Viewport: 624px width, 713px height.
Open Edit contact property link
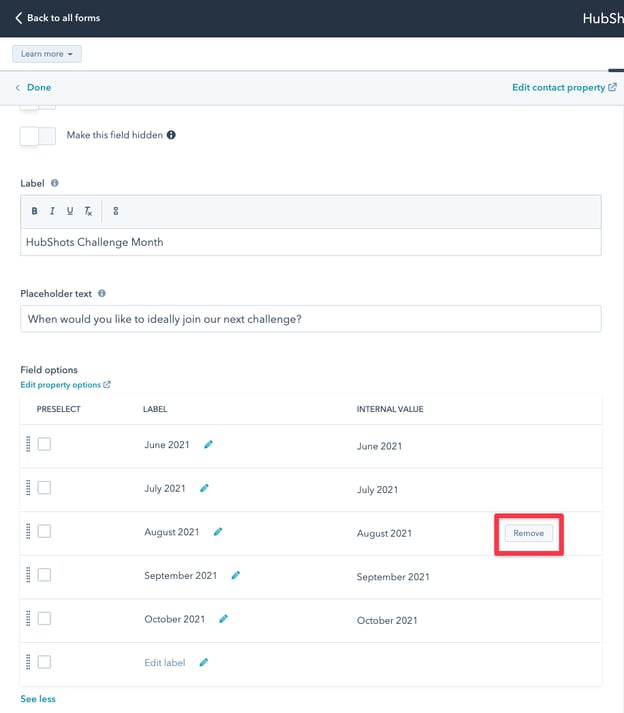coord(558,88)
